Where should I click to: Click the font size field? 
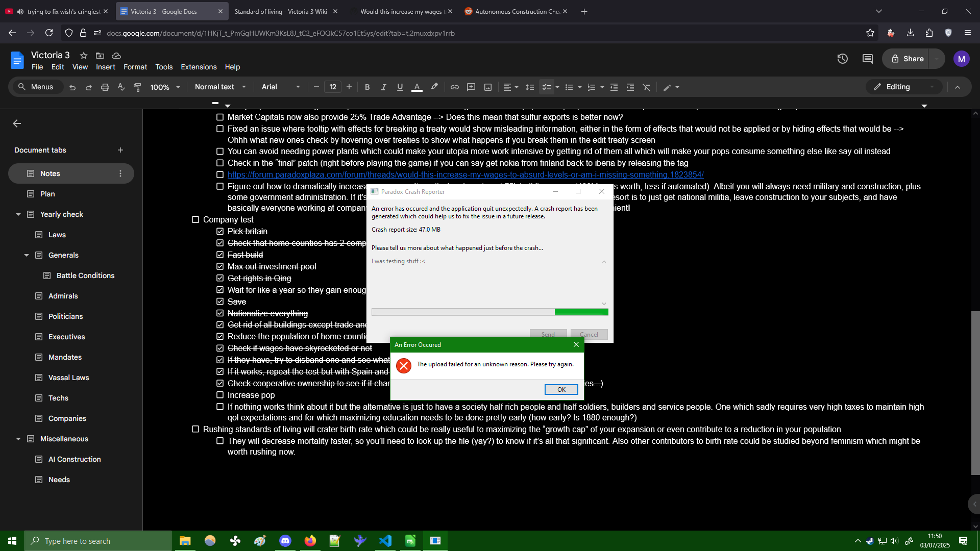click(333, 87)
